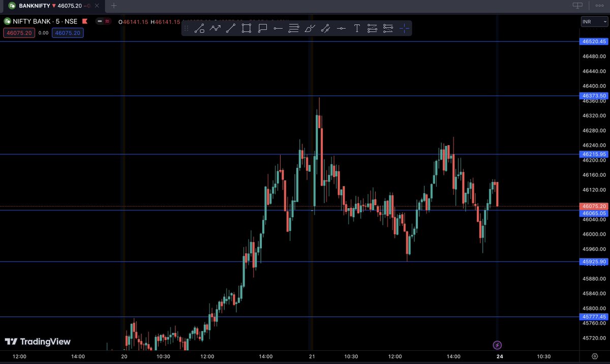Select the rectangle shape tool

247,28
